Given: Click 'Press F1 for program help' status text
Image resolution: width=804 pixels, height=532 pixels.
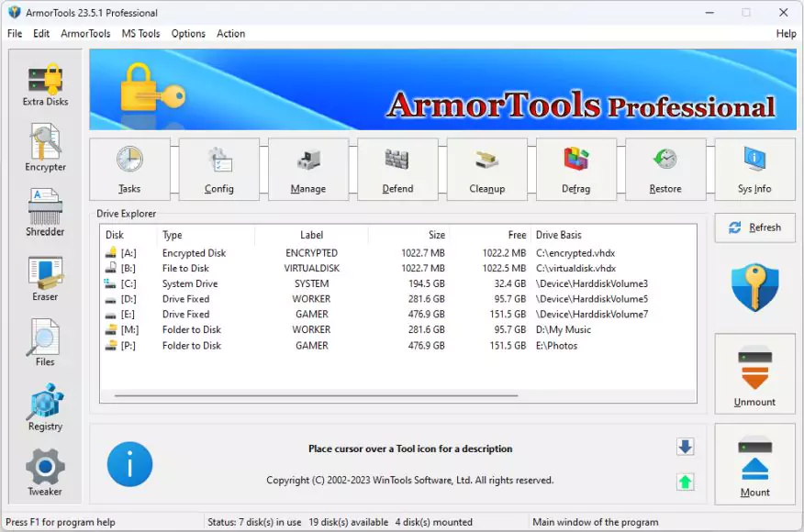Looking at the screenshot, I should click(61, 522).
